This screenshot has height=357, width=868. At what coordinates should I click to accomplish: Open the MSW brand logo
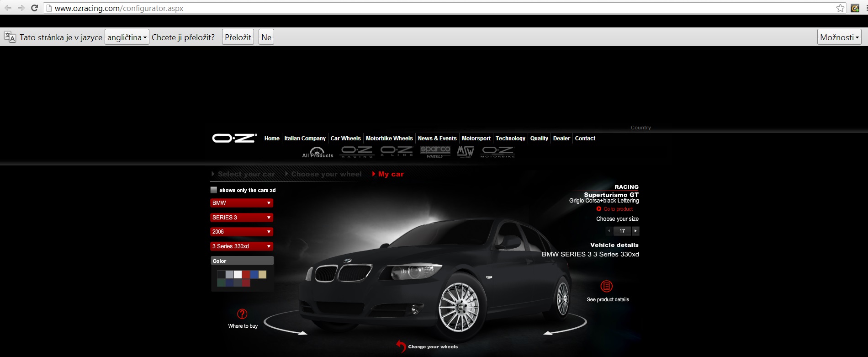(x=466, y=152)
